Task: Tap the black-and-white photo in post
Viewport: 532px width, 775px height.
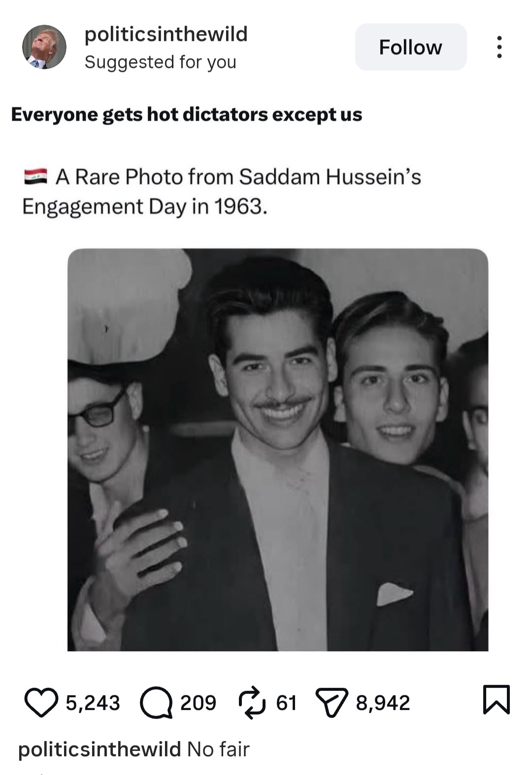Action: pyautogui.click(x=278, y=450)
